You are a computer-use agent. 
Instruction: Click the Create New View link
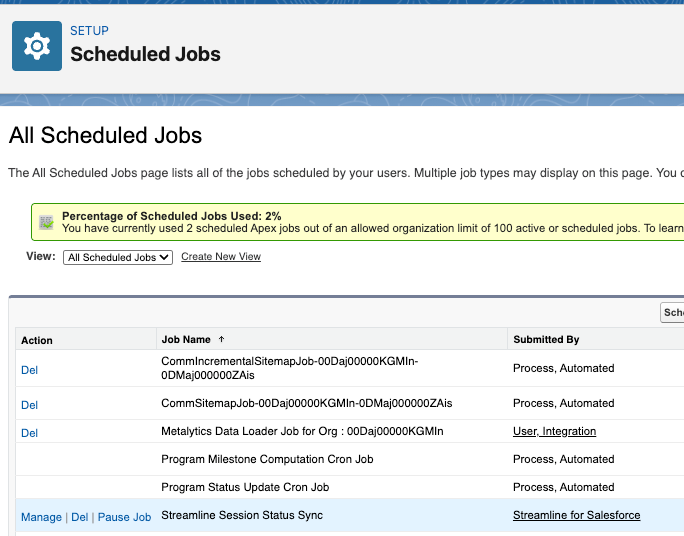tap(221, 257)
